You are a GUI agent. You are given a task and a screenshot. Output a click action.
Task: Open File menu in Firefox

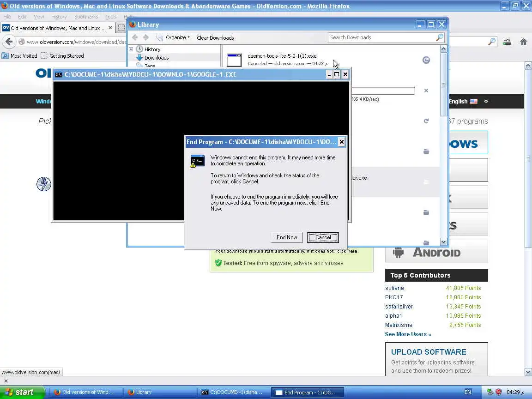coord(7,17)
